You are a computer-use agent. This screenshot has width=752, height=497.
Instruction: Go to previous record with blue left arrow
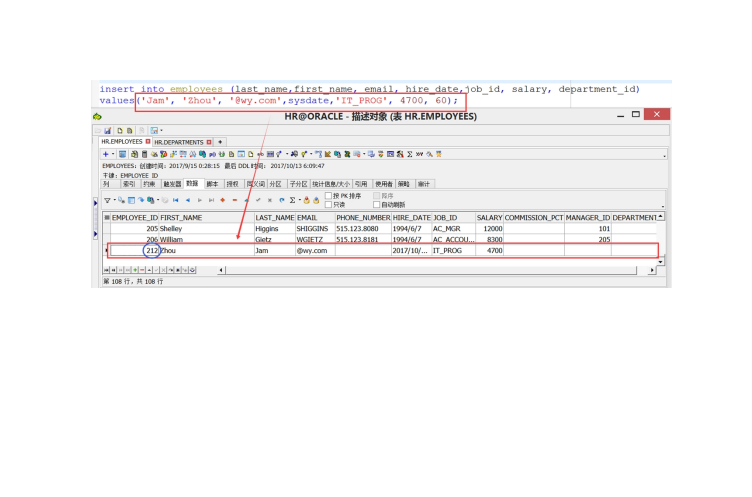pos(188,201)
